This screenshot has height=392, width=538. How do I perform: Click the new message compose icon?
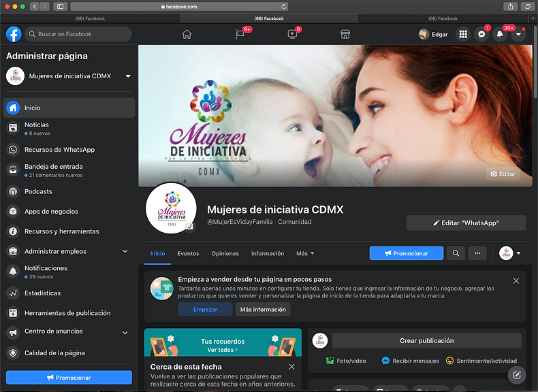point(517,375)
